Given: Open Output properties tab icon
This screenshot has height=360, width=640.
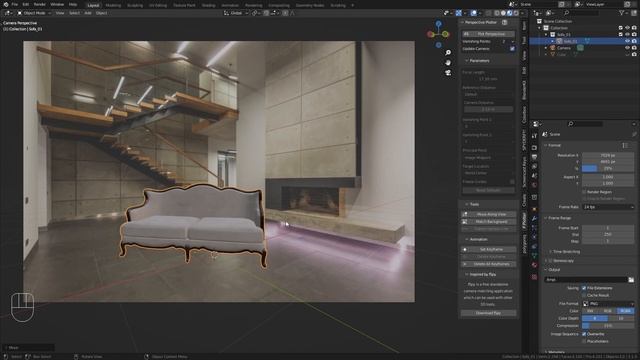Looking at the screenshot, I should [x=534, y=157].
